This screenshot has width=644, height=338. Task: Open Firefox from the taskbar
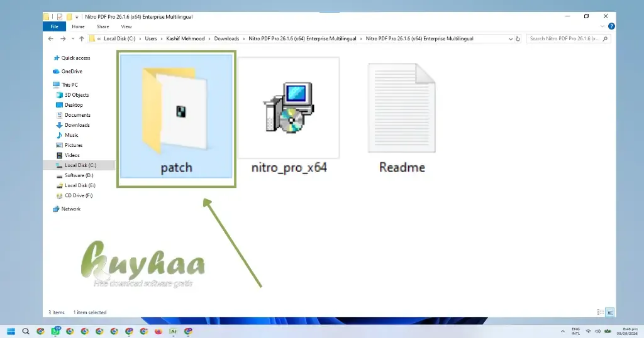(x=158, y=332)
